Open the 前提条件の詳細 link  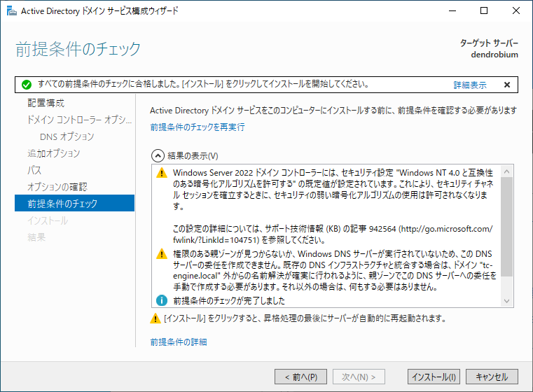coord(179,342)
